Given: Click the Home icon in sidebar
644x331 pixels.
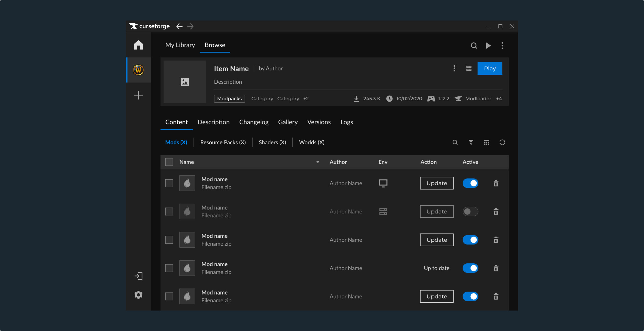Looking at the screenshot, I should pos(138,45).
